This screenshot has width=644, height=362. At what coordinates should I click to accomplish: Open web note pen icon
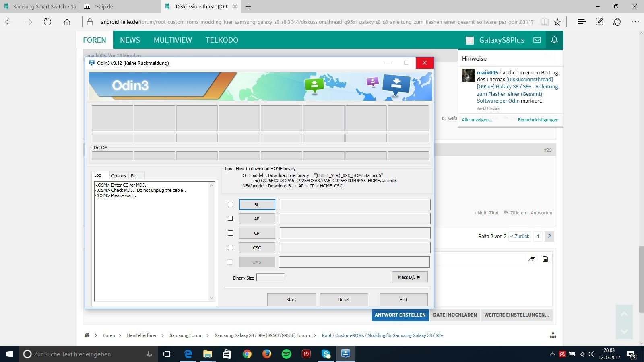click(599, 22)
